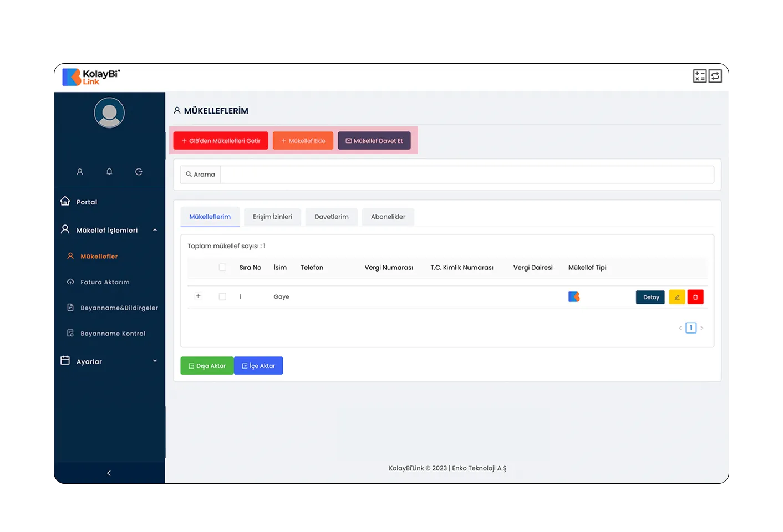Go to previous page arrow
The image size is (783, 532).
[680, 328]
